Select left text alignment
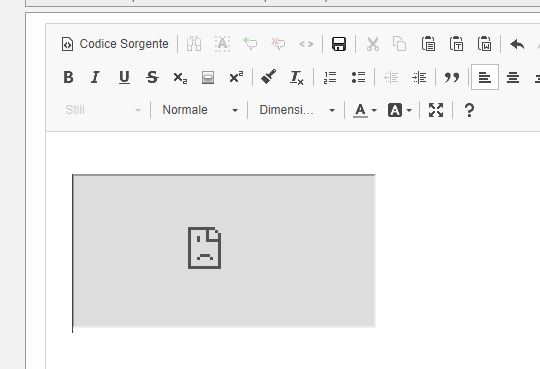540x369 pixels. click(x=485, y=77)
